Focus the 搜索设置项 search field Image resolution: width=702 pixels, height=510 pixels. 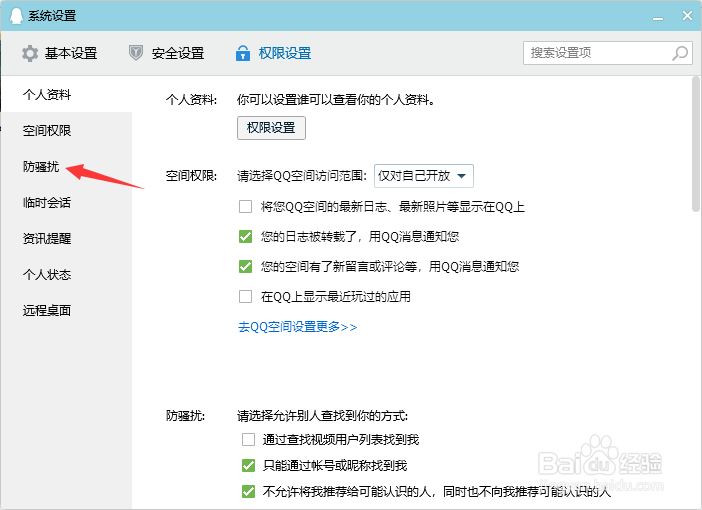tap(608, 53)
